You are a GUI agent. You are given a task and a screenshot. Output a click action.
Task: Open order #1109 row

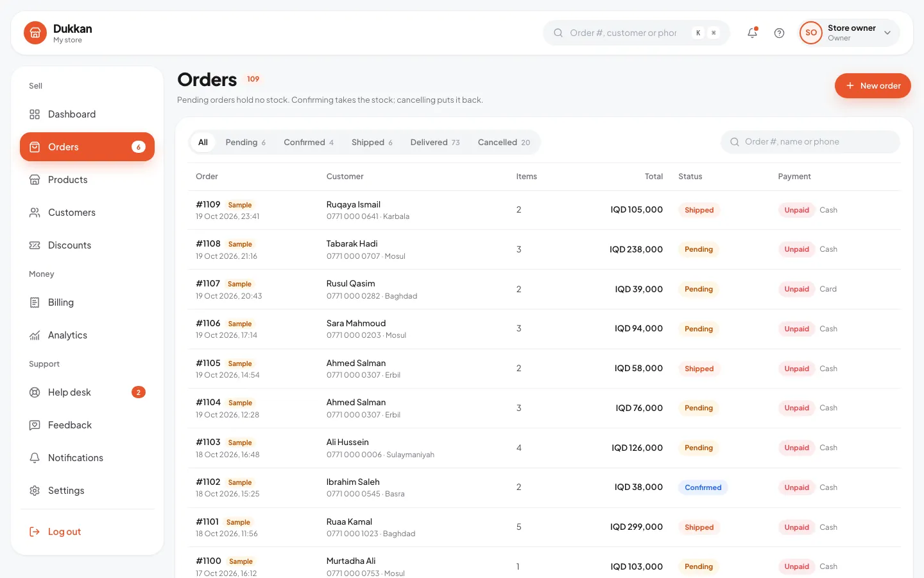[544, 210]
